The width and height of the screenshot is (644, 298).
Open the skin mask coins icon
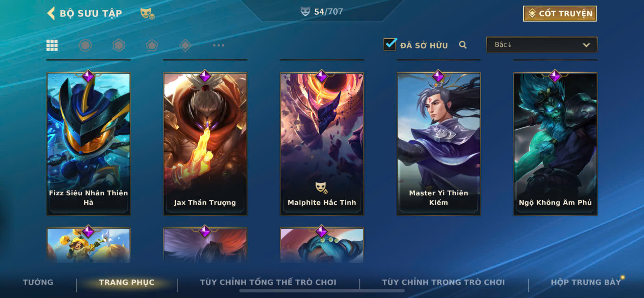pos(147,14)
